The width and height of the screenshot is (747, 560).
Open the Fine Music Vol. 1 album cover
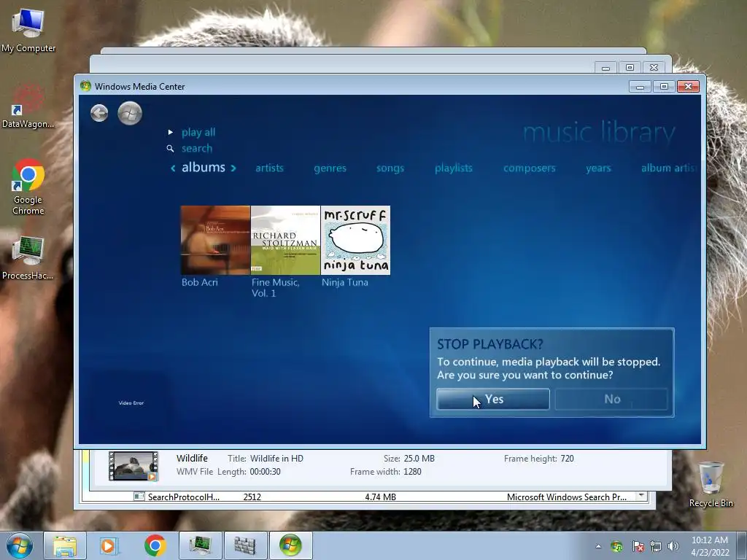(x=285, y=240)
